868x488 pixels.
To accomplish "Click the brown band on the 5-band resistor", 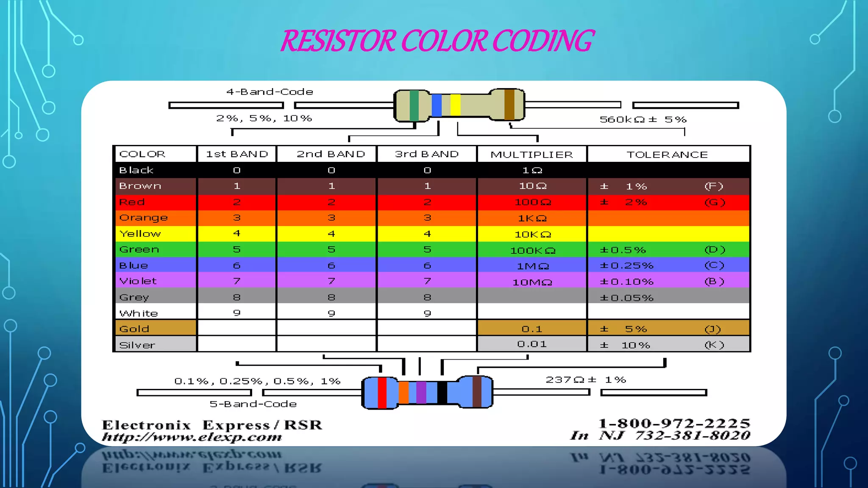I will [x=477, y=392].
